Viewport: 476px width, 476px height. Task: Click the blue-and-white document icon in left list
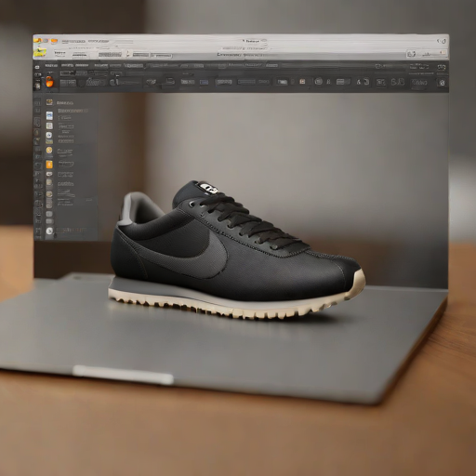click(49, 116)
